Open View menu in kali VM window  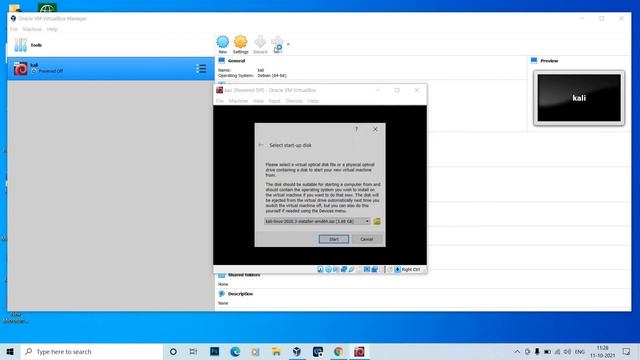point(258,101)
